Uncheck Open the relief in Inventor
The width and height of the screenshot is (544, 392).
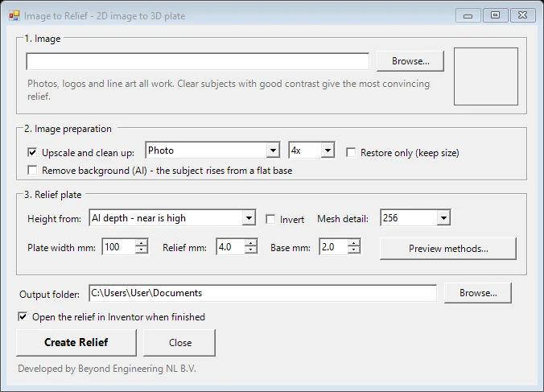coord(23,316)
